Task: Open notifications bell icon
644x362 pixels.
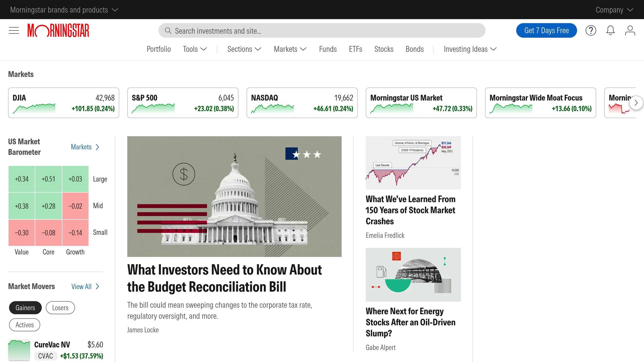Action: coord(610,30)
